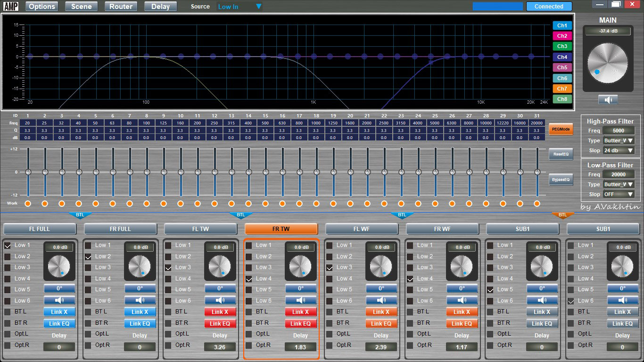
Task: Select the Ch4 curve button
Action: pos(562,57)
